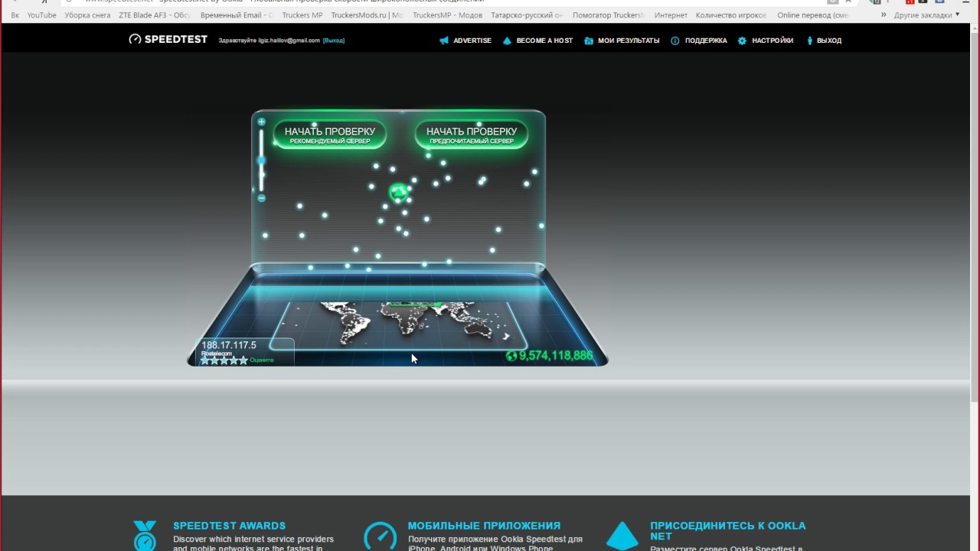Screen dimensions: 980x551
Task: Open the TruckersMods.ru bookmark
Action: point(367,15)
